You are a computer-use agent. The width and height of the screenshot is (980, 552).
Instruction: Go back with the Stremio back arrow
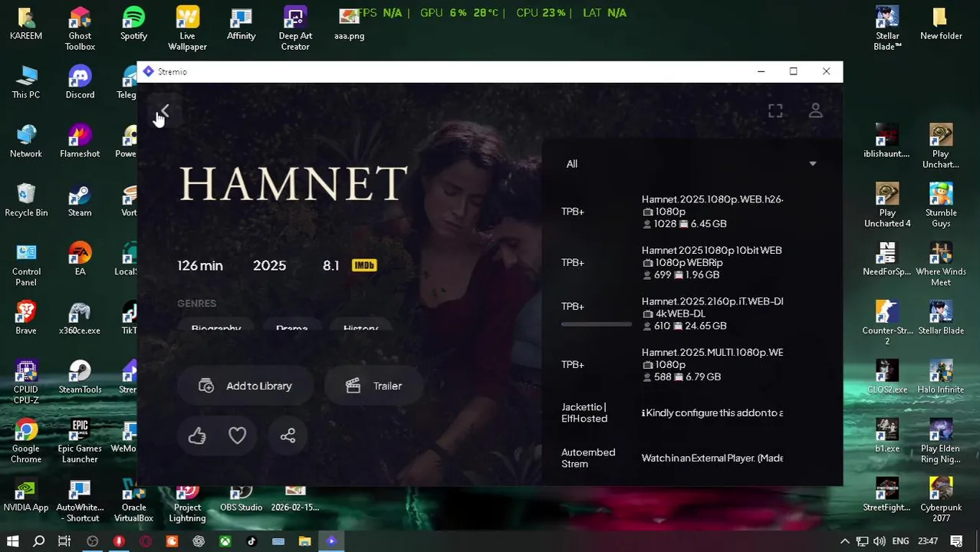(164, 111)
